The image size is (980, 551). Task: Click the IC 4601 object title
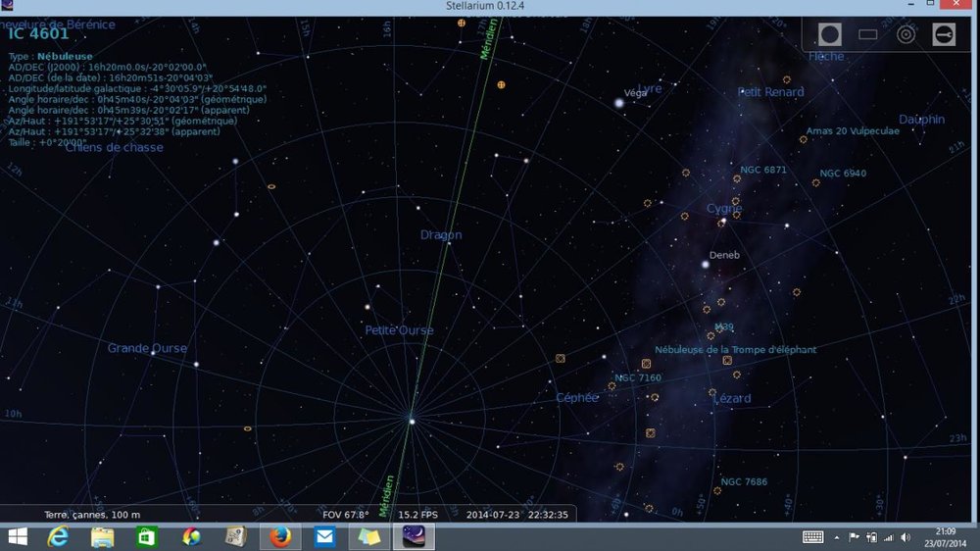click(38, 33)
